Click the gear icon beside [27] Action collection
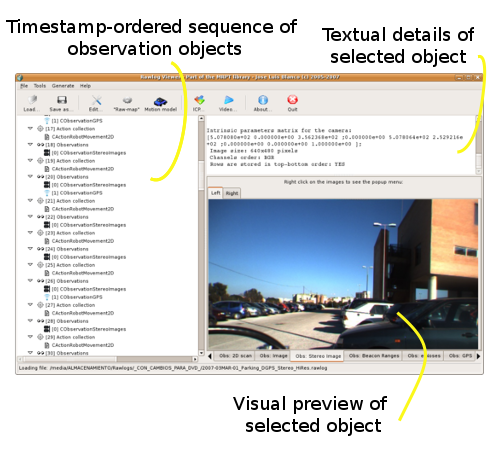 pos(40,305)
